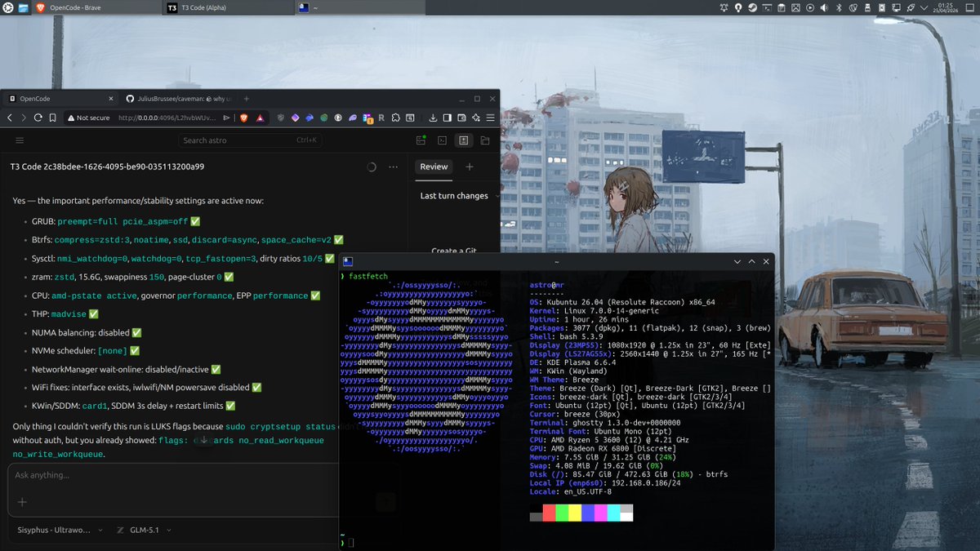Screen dimensions: 980x551
Task: Click the plus attach button in prompt box
Action: coord(22,502)
